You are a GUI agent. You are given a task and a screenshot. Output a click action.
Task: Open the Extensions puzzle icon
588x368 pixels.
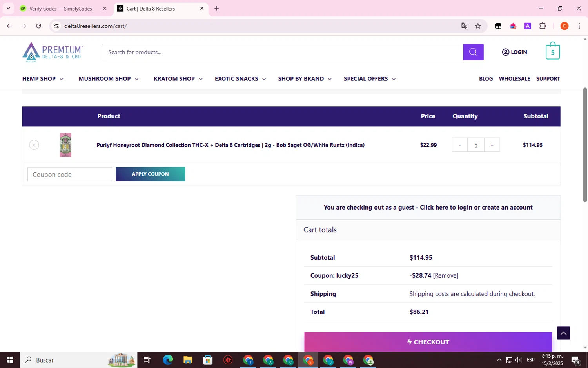click(x=543, y=26)
